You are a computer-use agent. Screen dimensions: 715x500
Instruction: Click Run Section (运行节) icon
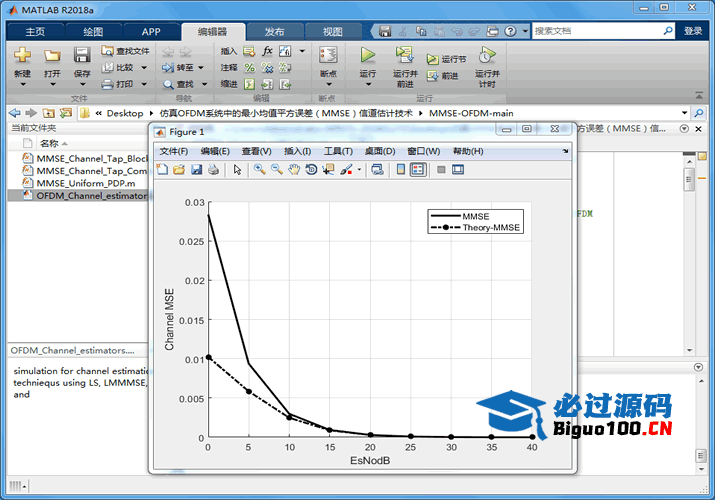pos(432,59)
